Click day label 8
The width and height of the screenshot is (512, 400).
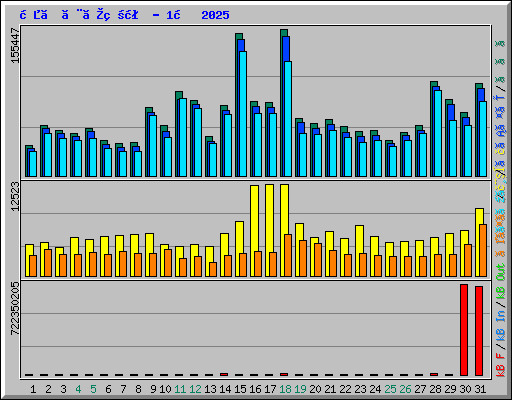point(138,389)
